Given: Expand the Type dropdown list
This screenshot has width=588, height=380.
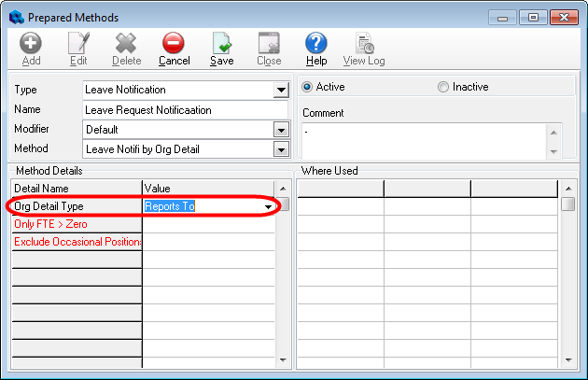Looking at the screenshot, I should pos(281,91).
